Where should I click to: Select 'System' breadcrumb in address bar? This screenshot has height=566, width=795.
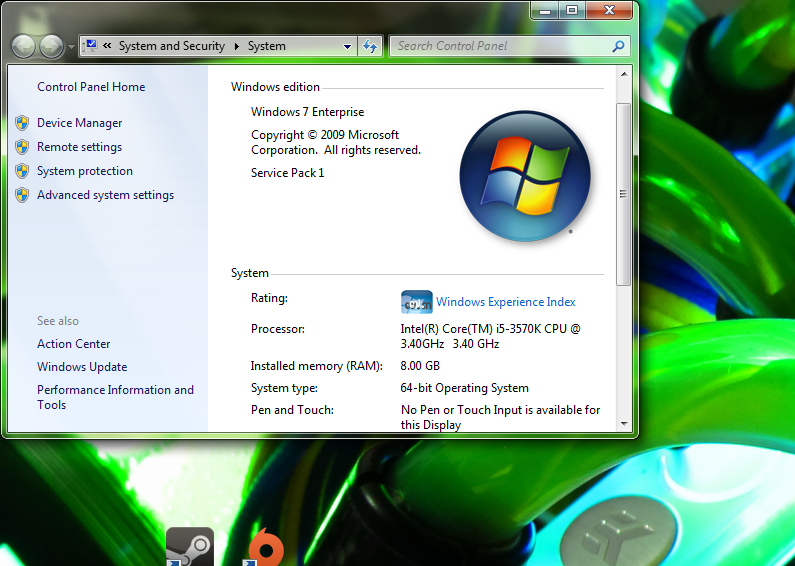click(267, 46)
